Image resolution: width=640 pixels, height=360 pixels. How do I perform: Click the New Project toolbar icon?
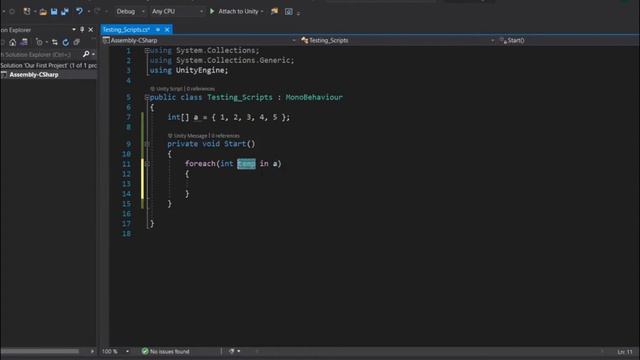click(27, 11)
